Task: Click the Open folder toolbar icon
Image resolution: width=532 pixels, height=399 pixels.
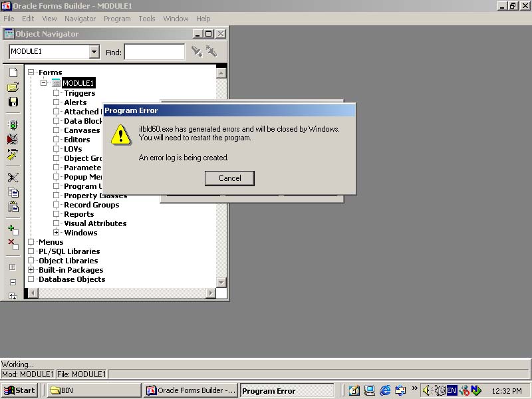Action: [13, 87]
